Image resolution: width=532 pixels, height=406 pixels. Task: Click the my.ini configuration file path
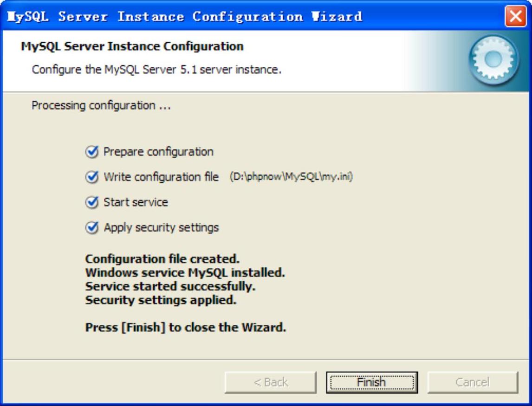click(291, 177)
